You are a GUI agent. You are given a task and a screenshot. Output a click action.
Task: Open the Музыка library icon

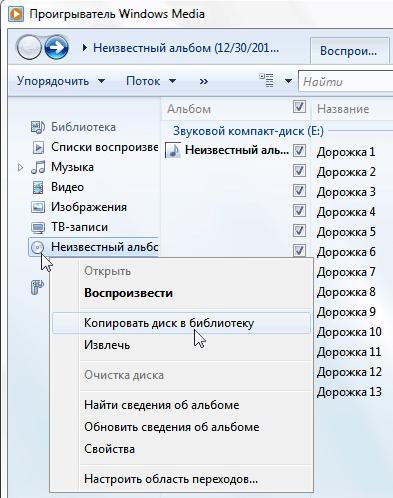click(38, 167)
